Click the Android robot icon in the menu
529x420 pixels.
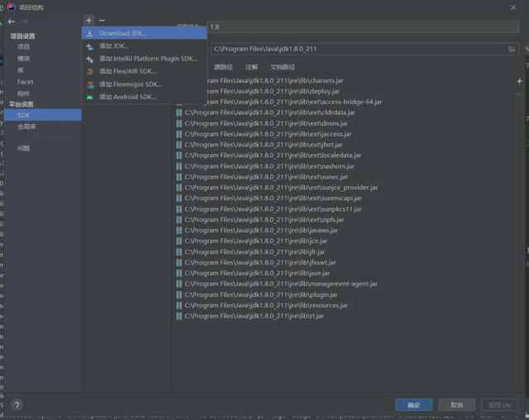(x=90, y=97)
